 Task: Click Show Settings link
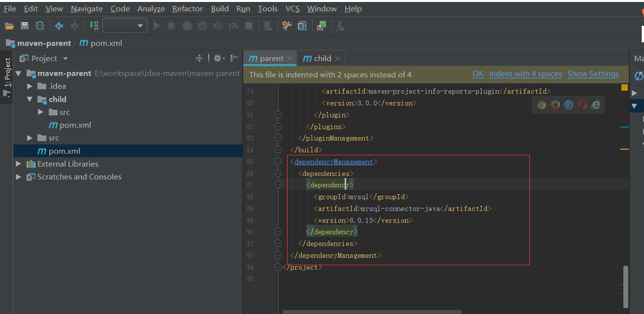593,74
